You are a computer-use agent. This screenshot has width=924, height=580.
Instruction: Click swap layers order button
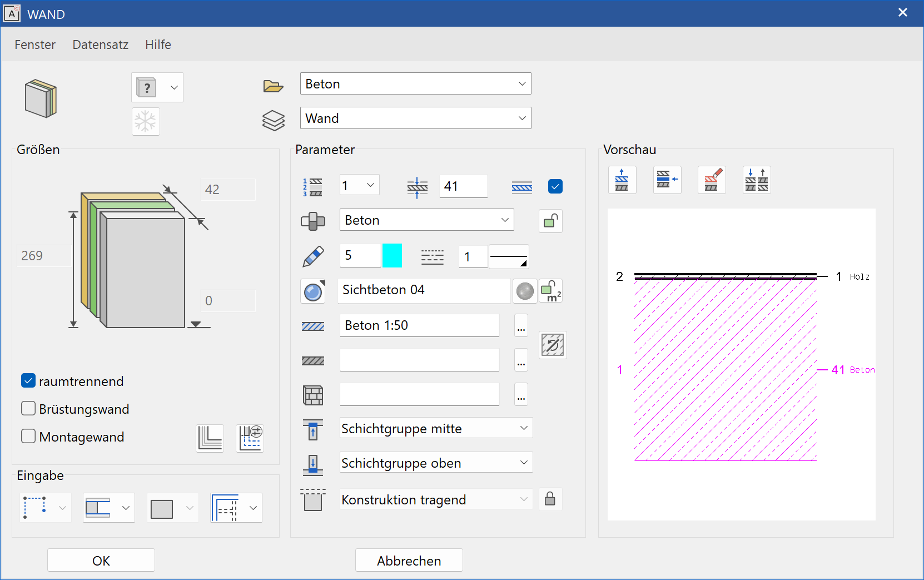[x=757, y=180]
